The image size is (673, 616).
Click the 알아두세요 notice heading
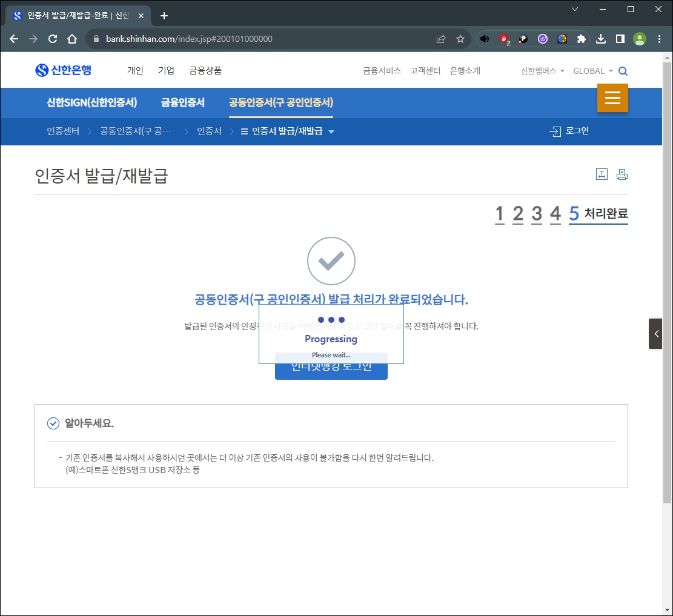89,423
